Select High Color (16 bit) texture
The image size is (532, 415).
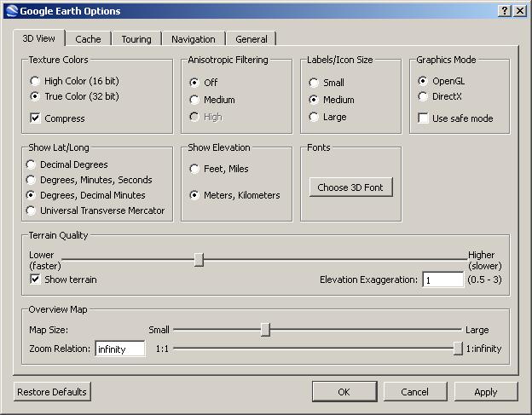[74, 81]
